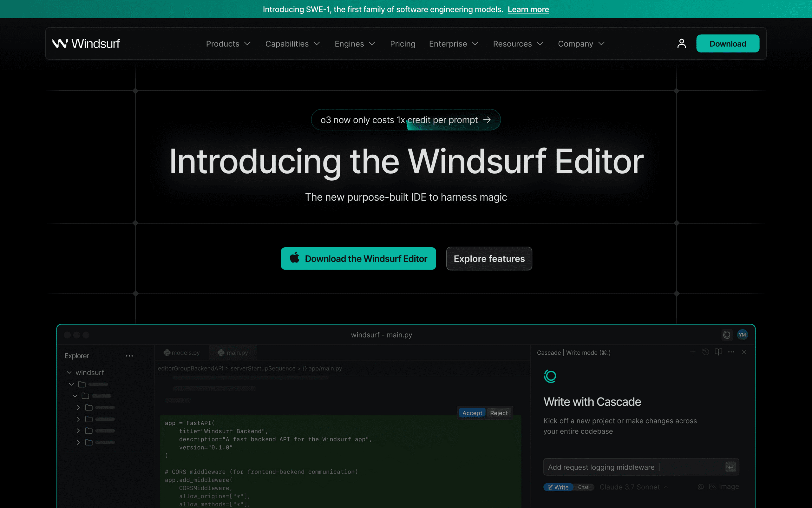Viewport: 812px width, 508px height.
Task: Click the arrow in the o3 credit banner
Action: tap(487, 120)
